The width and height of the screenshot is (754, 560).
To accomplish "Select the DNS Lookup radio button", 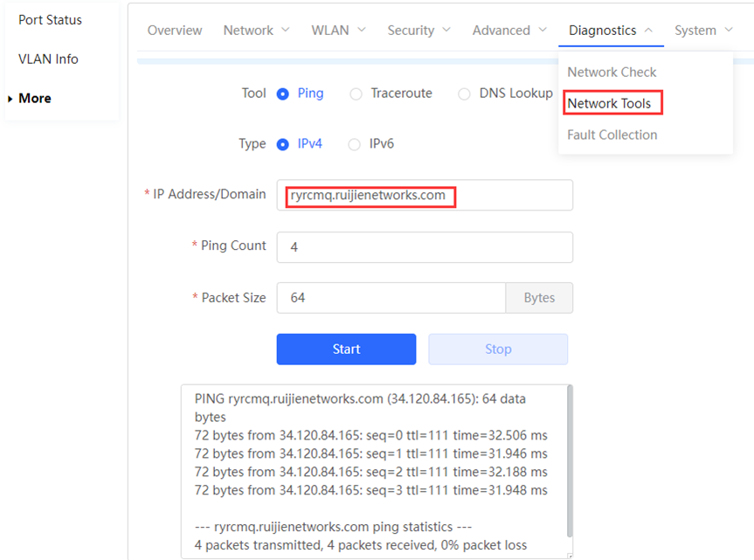I will pos(464,94).
